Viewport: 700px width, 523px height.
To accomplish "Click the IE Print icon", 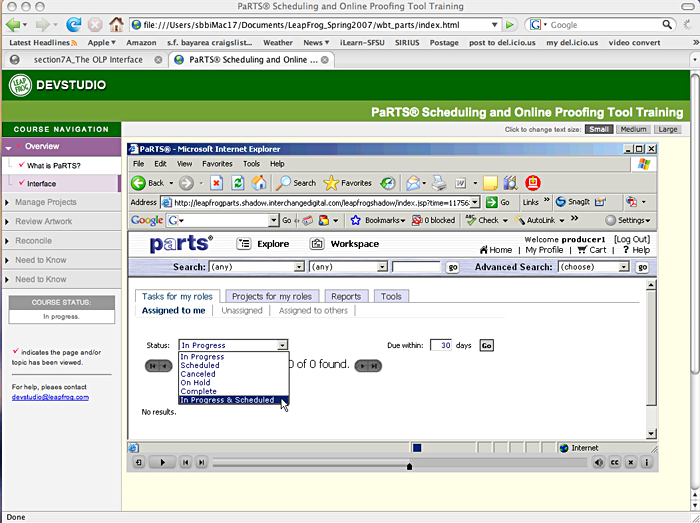I will [x=439, y=183].
